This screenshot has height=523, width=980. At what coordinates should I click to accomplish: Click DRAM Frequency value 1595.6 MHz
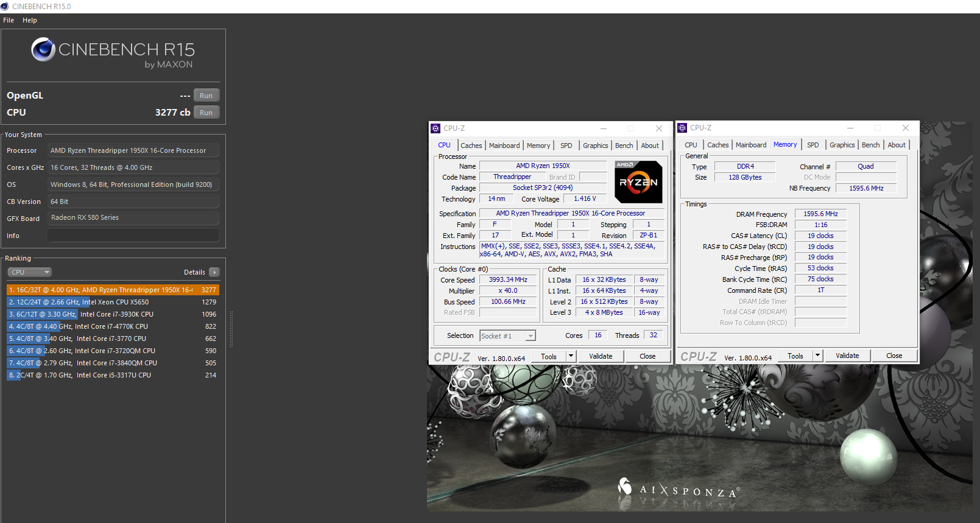click(x=820, y=214)
